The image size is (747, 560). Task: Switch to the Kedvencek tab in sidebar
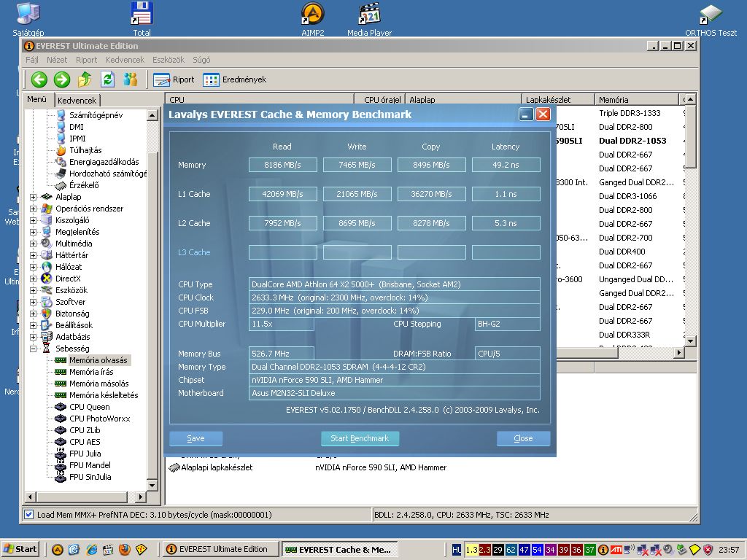pos(77,100)
